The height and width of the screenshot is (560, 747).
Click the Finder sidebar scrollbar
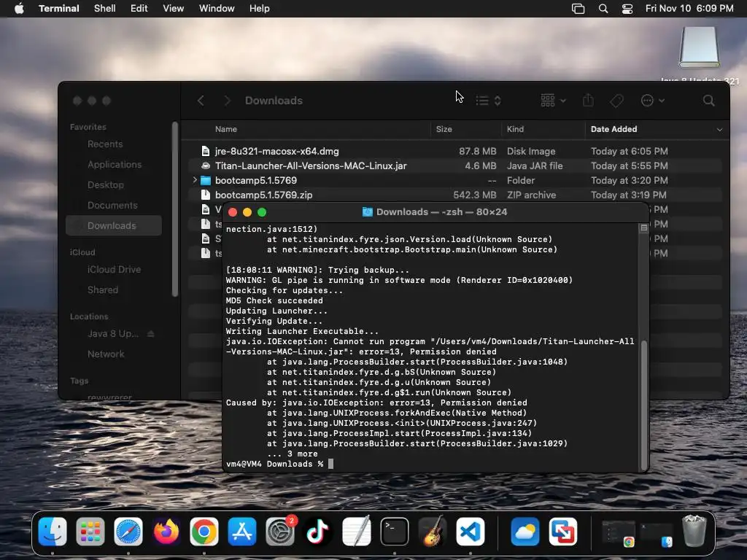click(175, 209)
